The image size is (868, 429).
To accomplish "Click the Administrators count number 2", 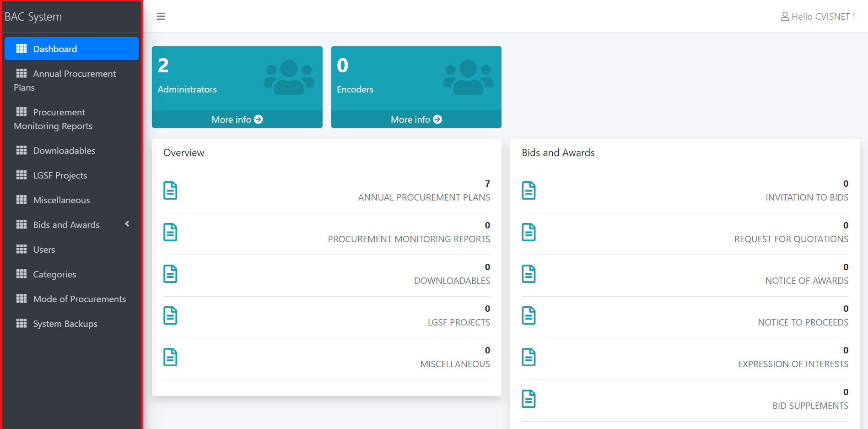I will (163, 65).
